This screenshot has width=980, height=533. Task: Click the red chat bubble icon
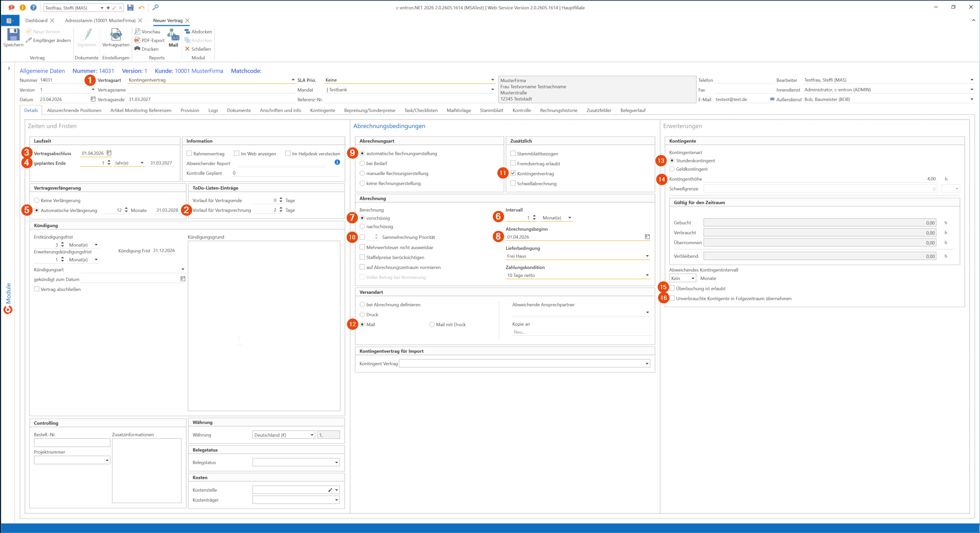[11, 7]
